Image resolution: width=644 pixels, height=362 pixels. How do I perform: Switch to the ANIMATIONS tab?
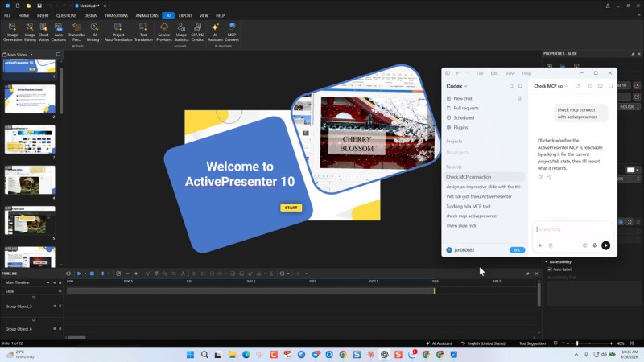tap(147, 15)
